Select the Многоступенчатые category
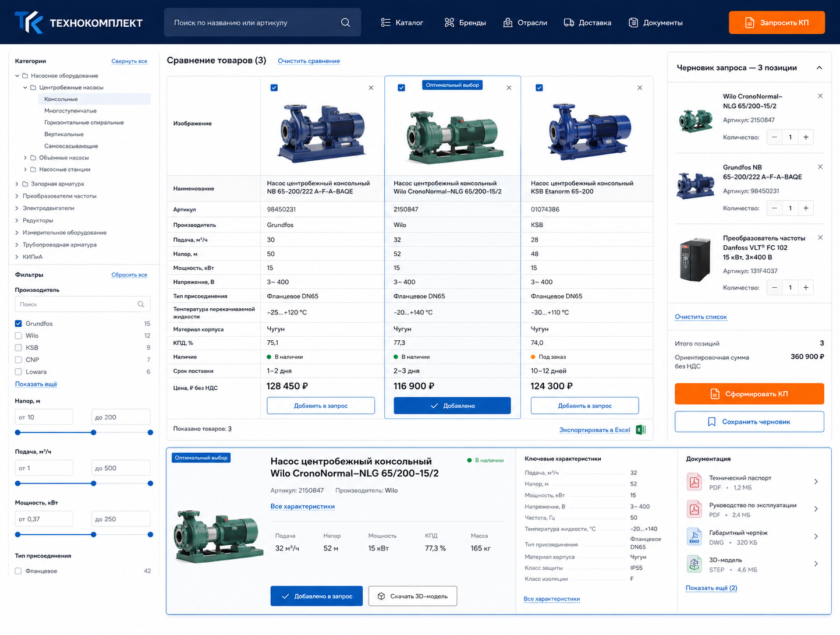Viewport: 840px width, 635px height. (x=70, y=111)
